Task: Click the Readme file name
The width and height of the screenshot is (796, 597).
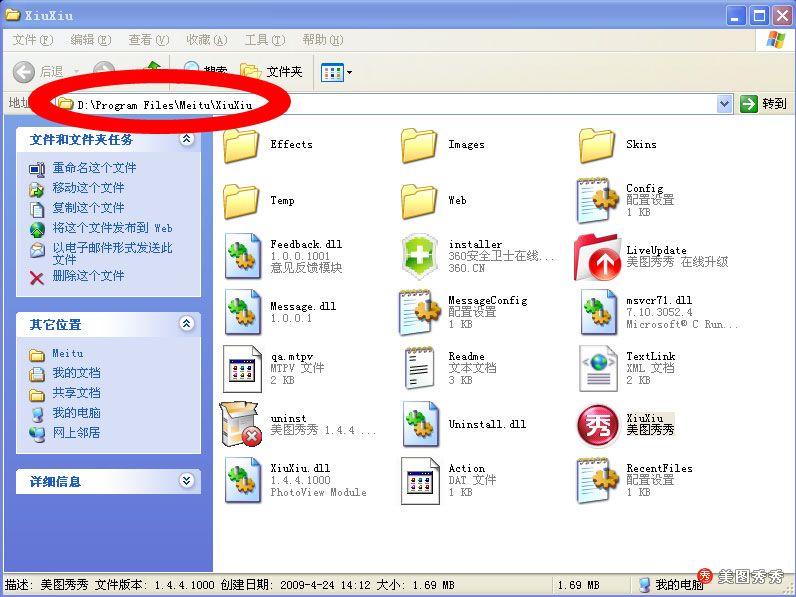Action: pos(467,356)
